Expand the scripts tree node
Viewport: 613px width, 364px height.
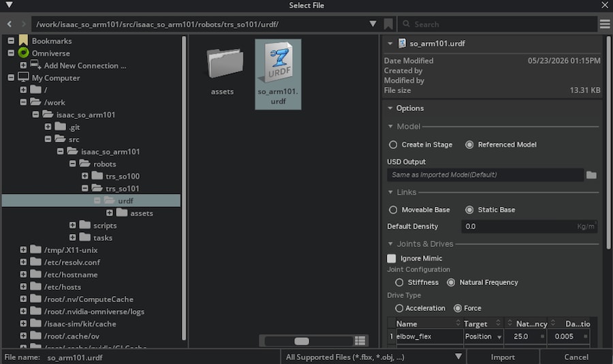(x=72, y=225)
